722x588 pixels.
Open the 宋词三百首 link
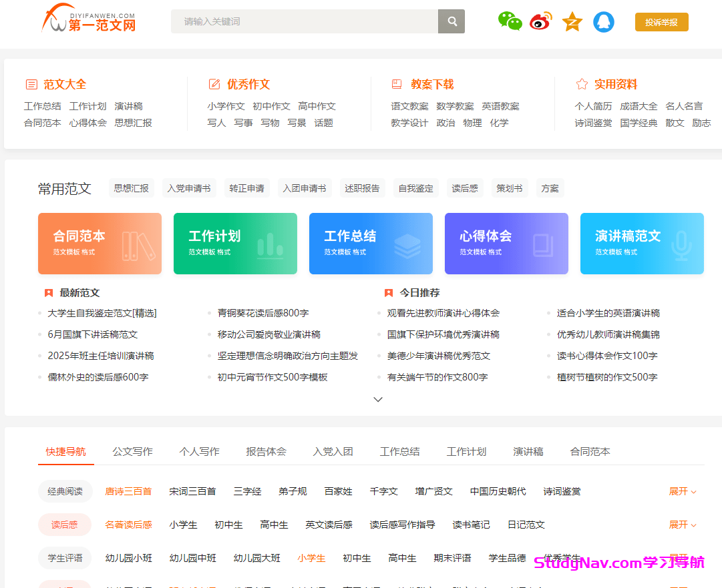tap(192, 491)
